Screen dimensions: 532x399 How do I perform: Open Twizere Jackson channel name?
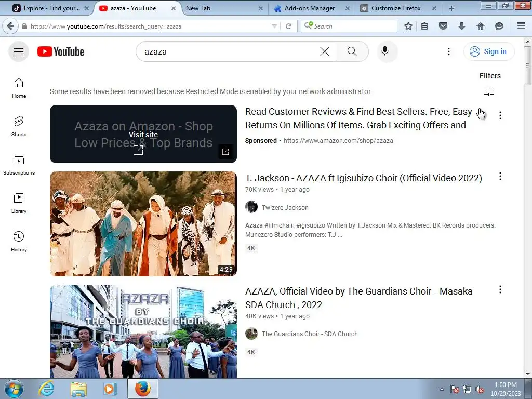click(x=285, y=208)
